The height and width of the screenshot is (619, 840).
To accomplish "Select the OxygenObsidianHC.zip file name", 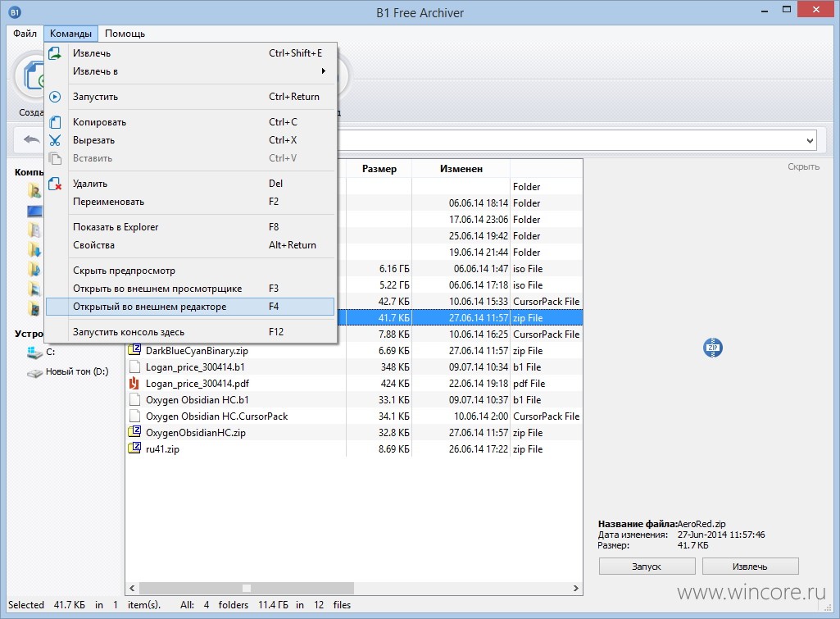I will click(x=196, y=433).
